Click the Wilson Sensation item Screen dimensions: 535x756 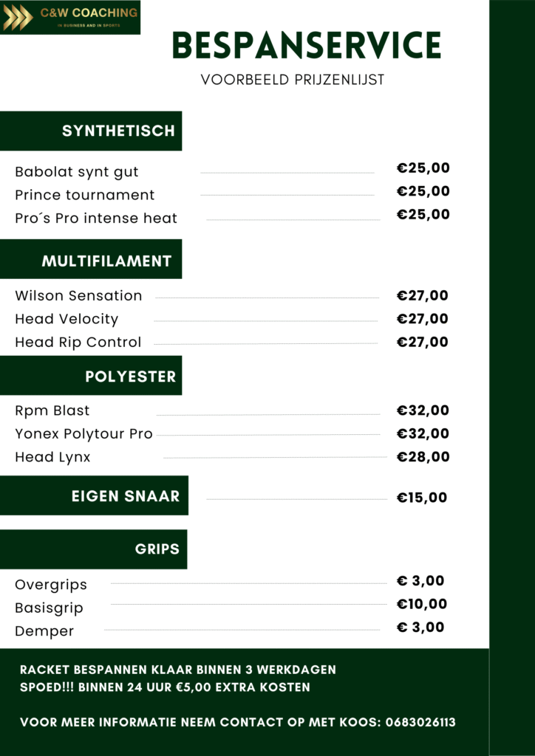(78, 296)
